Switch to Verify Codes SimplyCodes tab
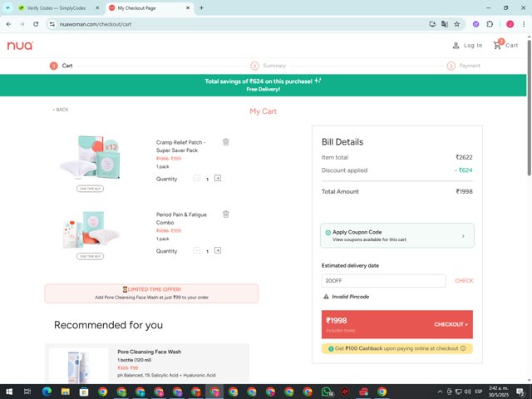This screenshot has width=532, height=399. (x=57, y=7)
